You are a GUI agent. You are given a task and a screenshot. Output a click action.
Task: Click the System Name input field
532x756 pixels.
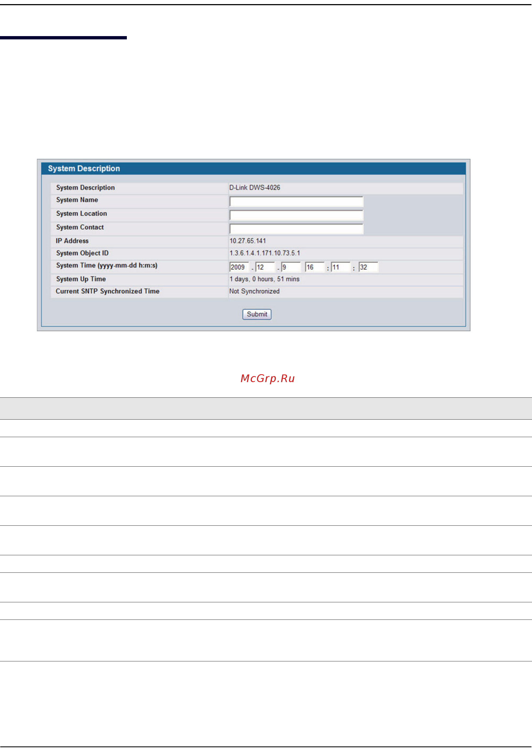[296, 202]
